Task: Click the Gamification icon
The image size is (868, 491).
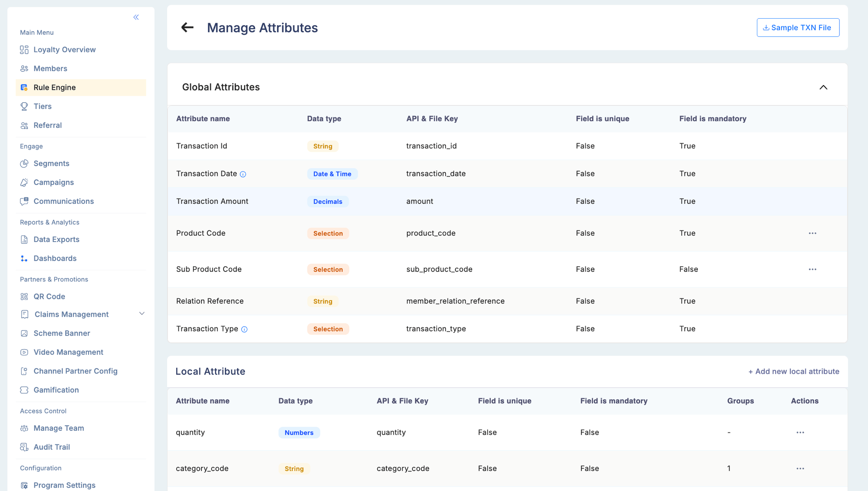Action: pos(24,390)
